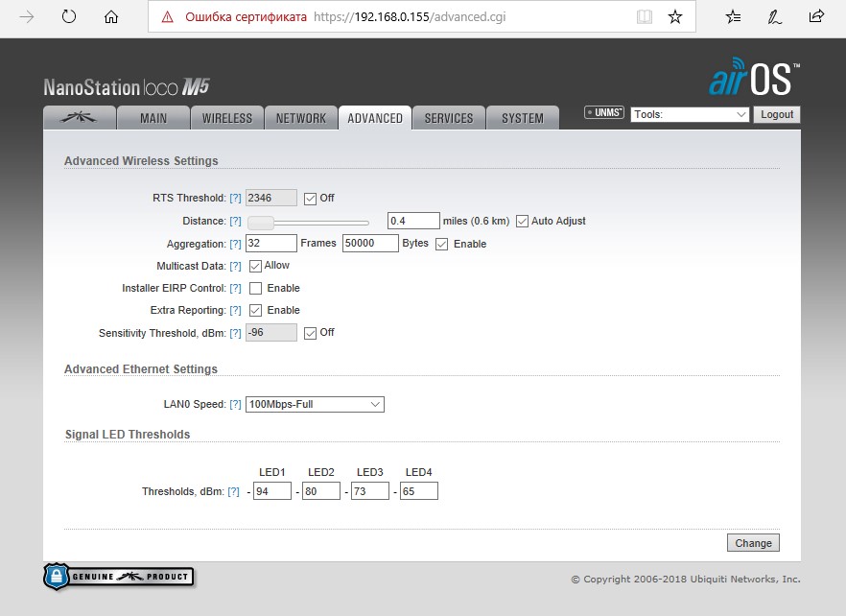Toggle Multicast Data Allow checkbox
846x616 pixels.
256,266
